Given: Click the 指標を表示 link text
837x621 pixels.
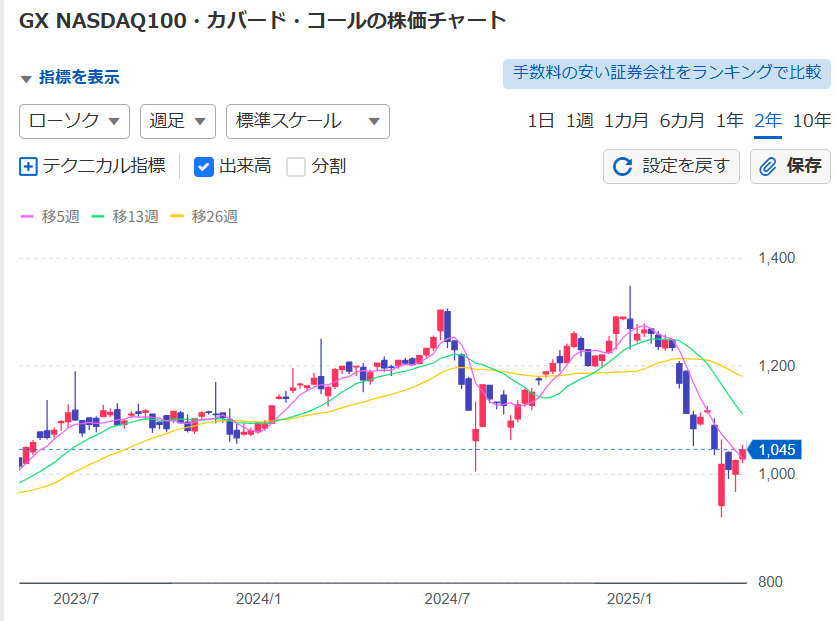Looking at the screenshot, I should click(79, 77).
